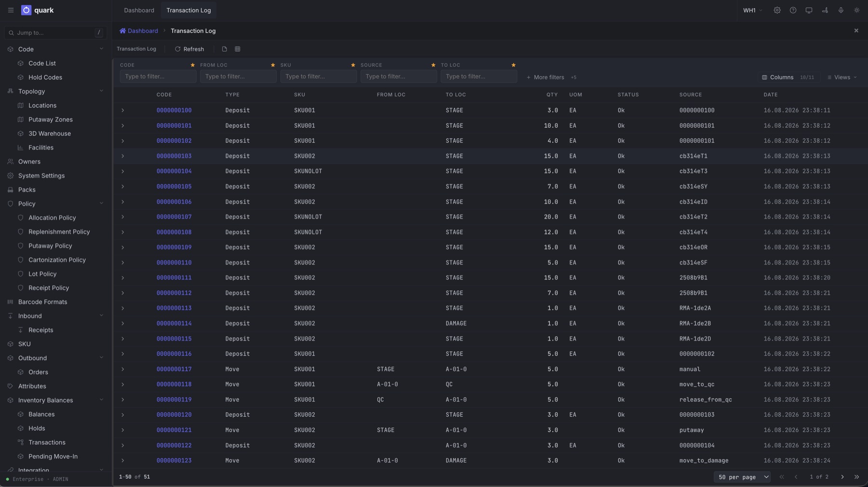Collapse the Policy sidebar section

(x=101, y=203)
